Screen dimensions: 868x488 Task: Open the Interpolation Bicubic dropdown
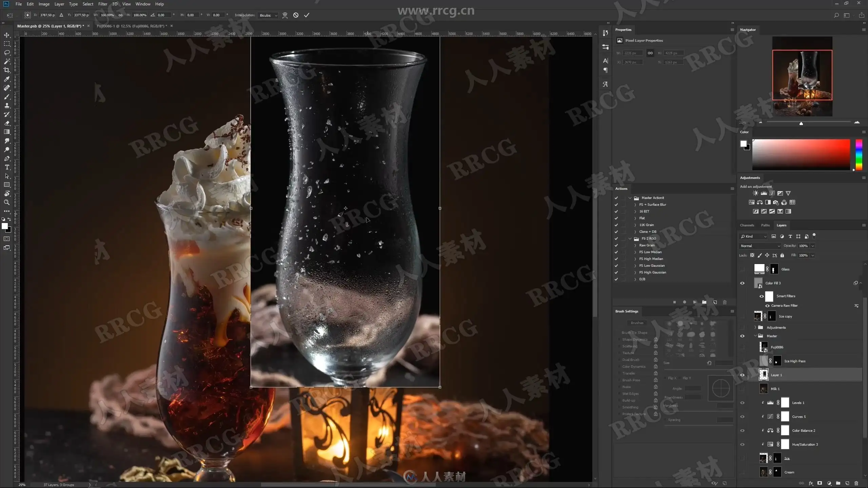pos(268,15)
